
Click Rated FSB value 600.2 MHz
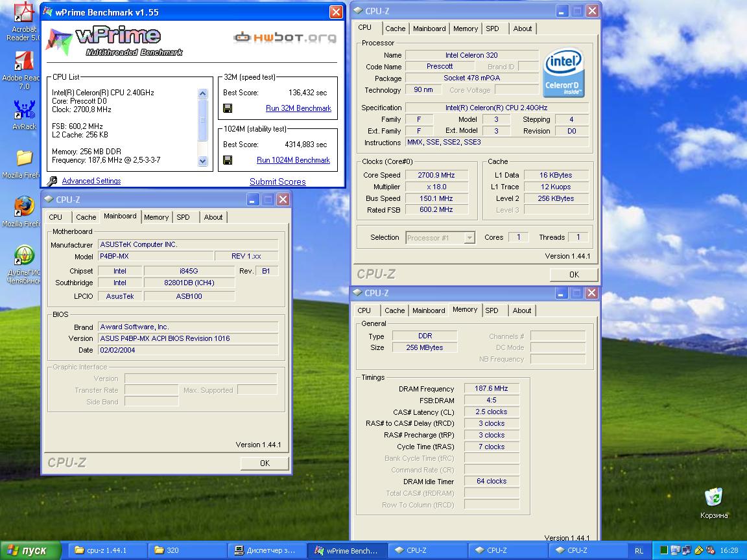(436, 210)
